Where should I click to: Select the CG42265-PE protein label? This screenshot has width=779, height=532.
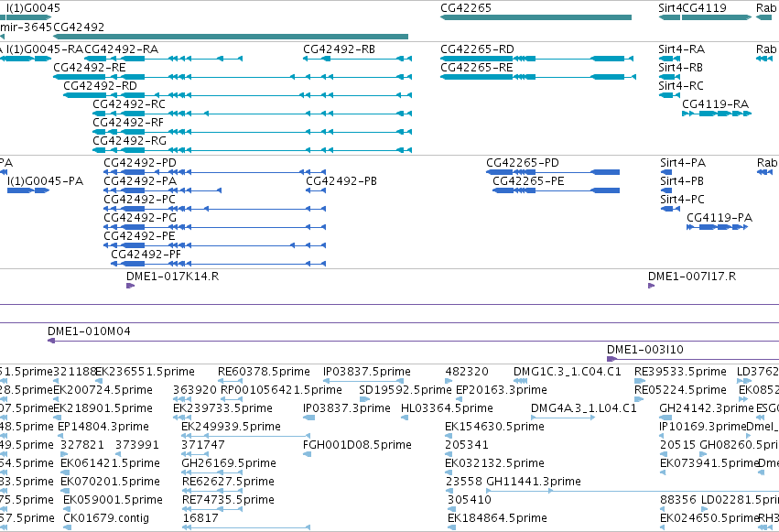[528, 181]
